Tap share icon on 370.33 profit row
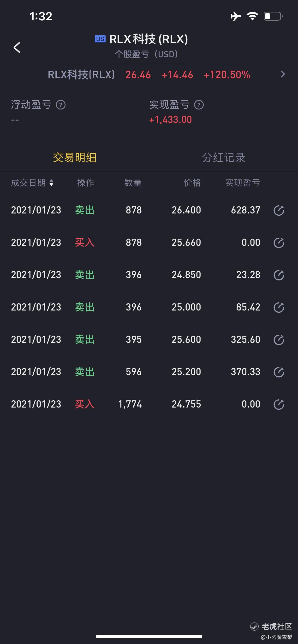Image resolution: width=298 pixels, height=644 pixels. click(279, 372)
